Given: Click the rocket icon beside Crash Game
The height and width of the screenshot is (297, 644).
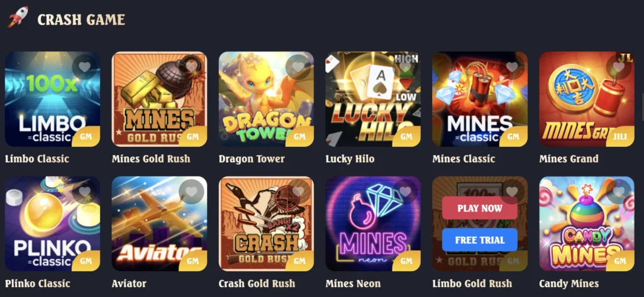Looking at the screenshot, I should [18, 17].
